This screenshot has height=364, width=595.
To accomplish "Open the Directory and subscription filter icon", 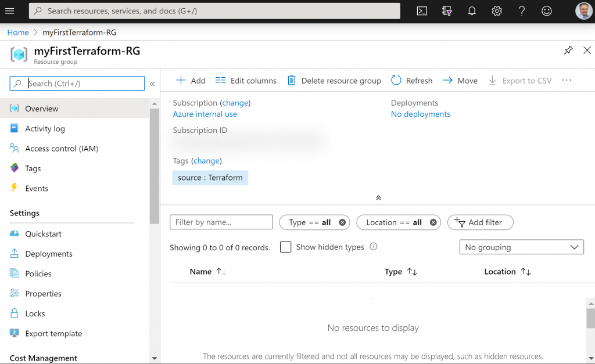I will 447,11.
